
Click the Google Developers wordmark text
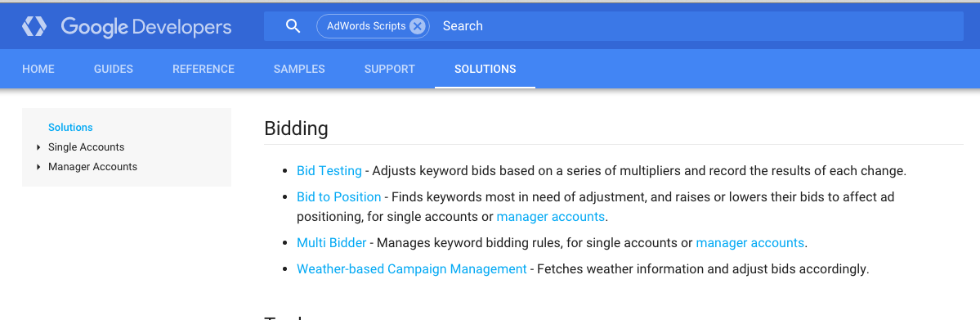(146, 27)
